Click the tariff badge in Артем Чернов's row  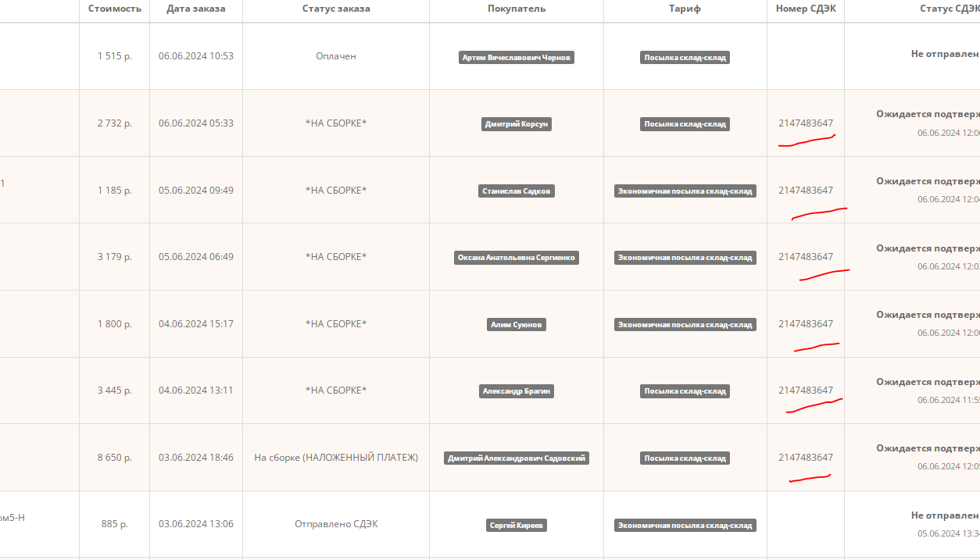(685, 58)
